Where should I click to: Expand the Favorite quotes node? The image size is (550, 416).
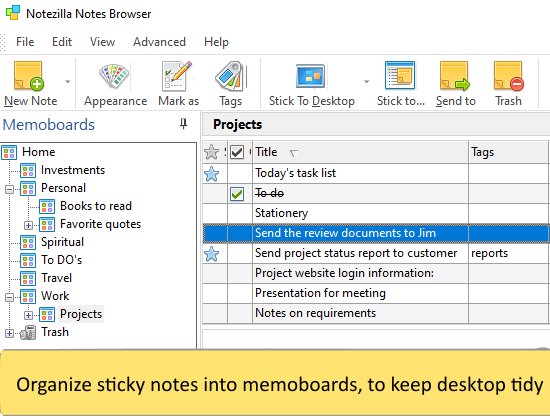[28, 225]
